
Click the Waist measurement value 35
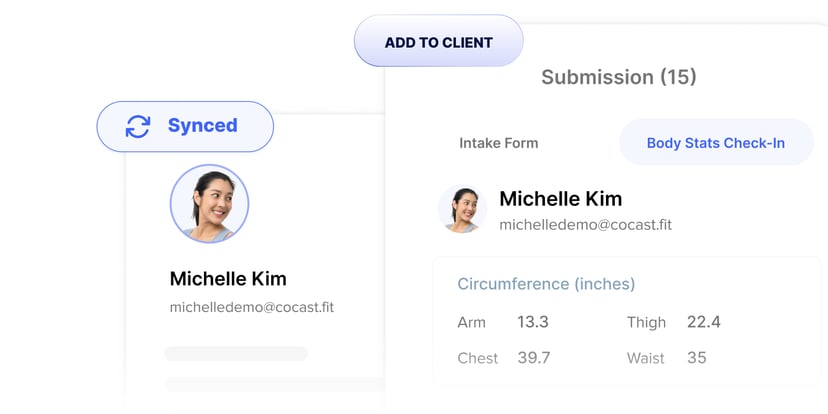pos(696,358)
